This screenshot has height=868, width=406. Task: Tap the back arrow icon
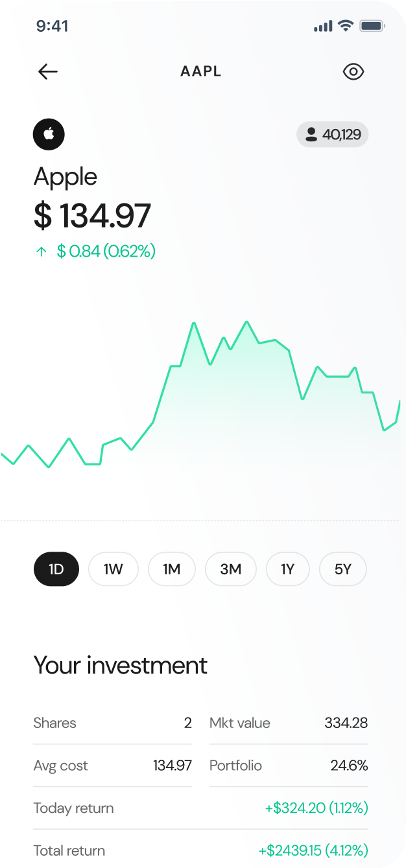click(48, 71)
